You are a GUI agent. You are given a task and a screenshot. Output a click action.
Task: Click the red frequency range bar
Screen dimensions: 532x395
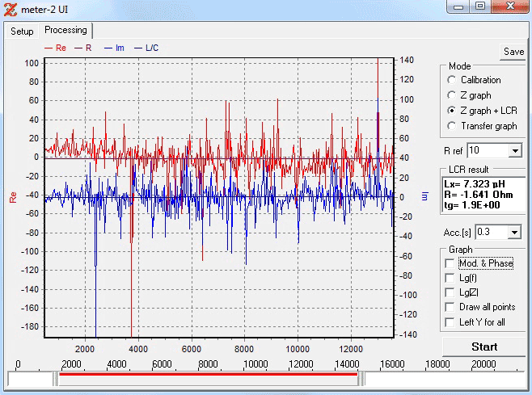[x=208, y=375]
